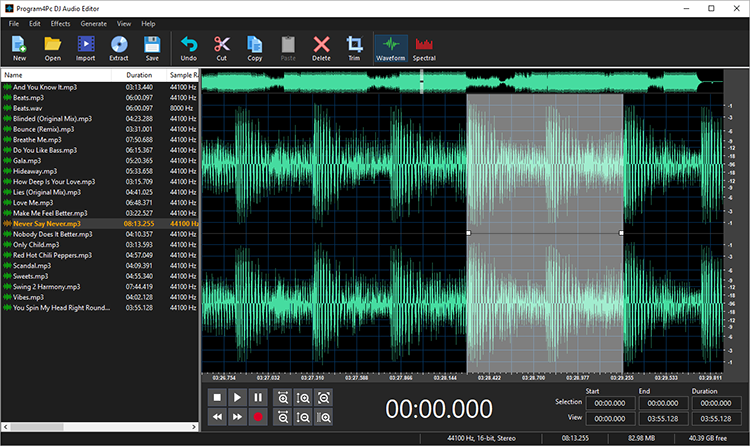
Task: Create a new audio file with New
Action: pyautogui.click(x=19, y=47)
